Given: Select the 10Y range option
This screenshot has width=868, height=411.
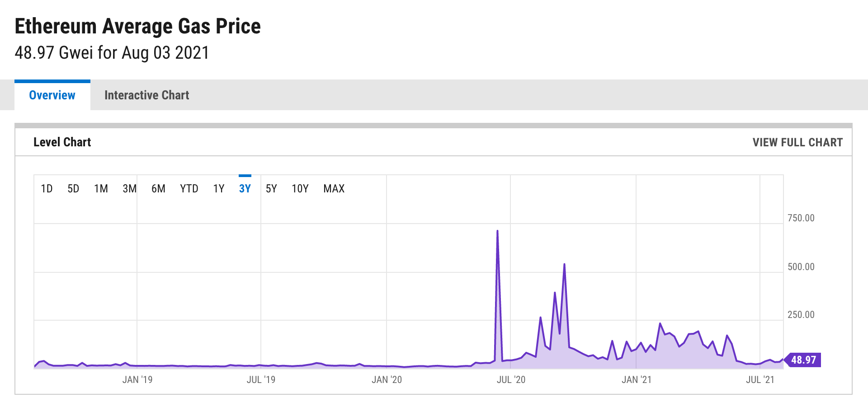Looking at the screenshot, I should tap(300, 189).
